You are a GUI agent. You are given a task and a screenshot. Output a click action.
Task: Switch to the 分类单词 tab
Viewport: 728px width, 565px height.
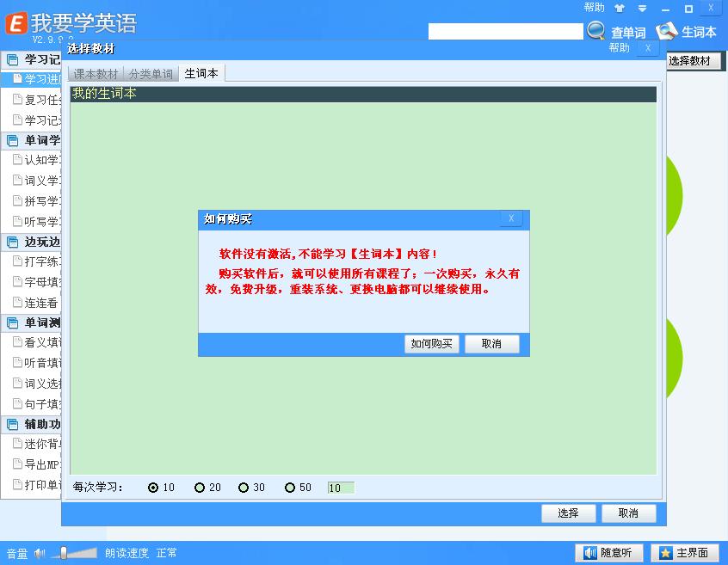coord(151,74)
